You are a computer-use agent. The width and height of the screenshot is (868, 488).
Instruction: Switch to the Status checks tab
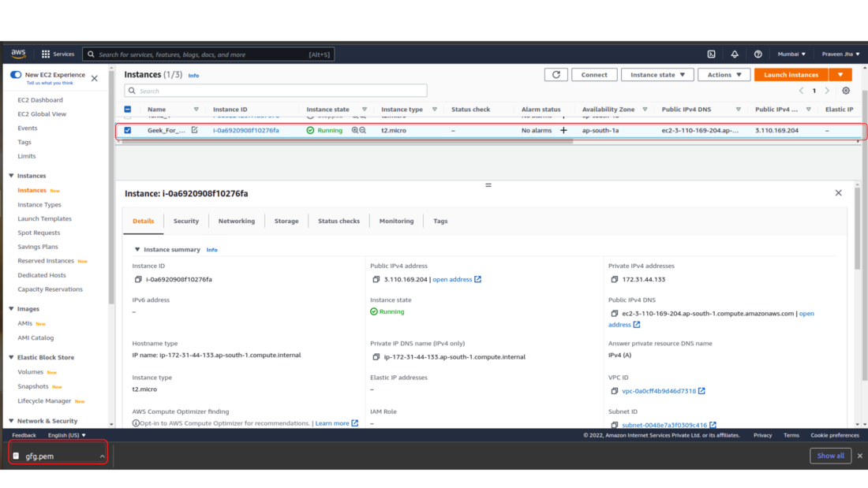[x=339, y=221]
